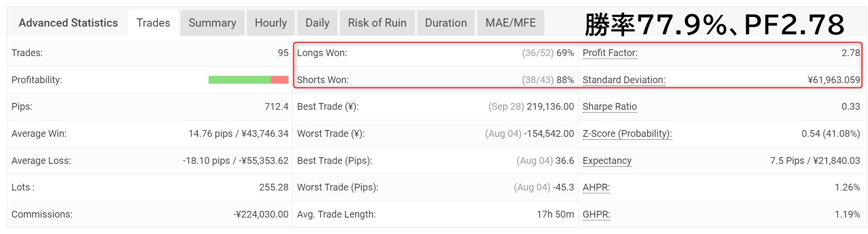Switch to the Summary tab

point(212,23)
